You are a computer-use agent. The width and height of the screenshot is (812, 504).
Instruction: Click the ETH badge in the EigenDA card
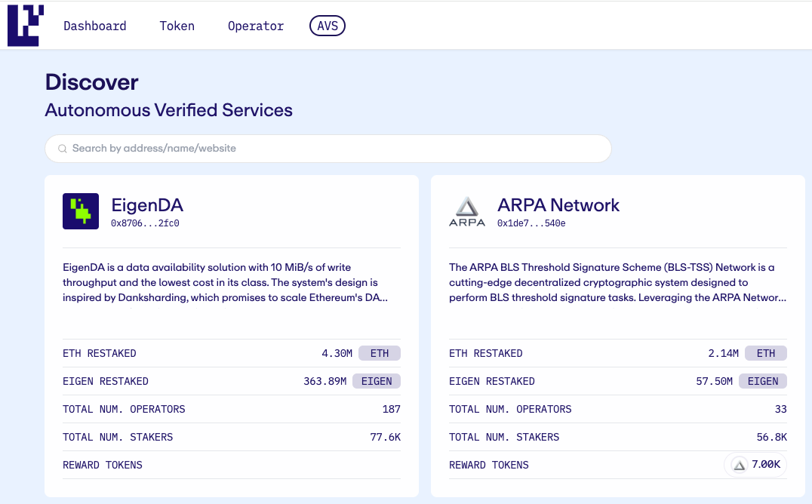point(380,353)
